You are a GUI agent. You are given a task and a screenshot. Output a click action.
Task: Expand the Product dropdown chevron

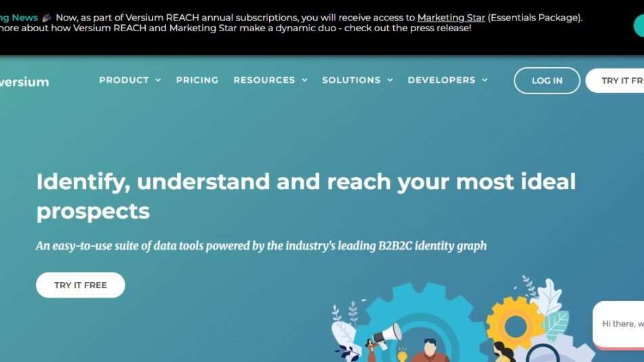tap(158, 80)
